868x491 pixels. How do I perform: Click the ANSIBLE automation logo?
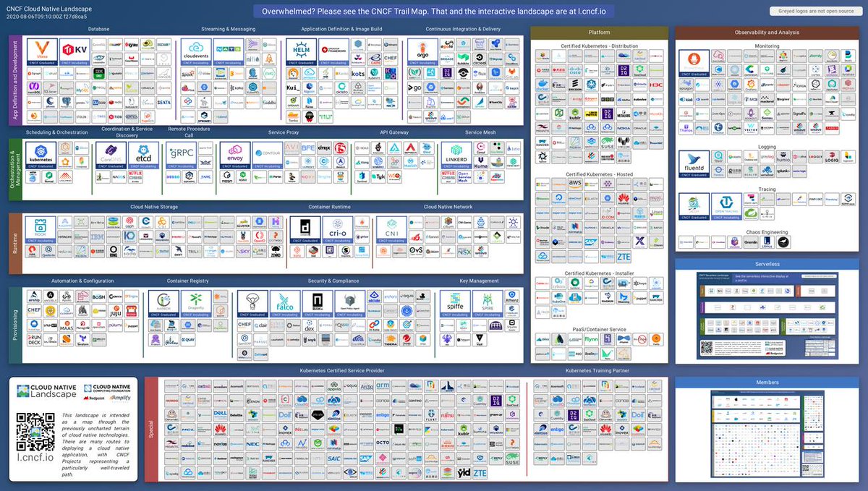coord(50,297)
